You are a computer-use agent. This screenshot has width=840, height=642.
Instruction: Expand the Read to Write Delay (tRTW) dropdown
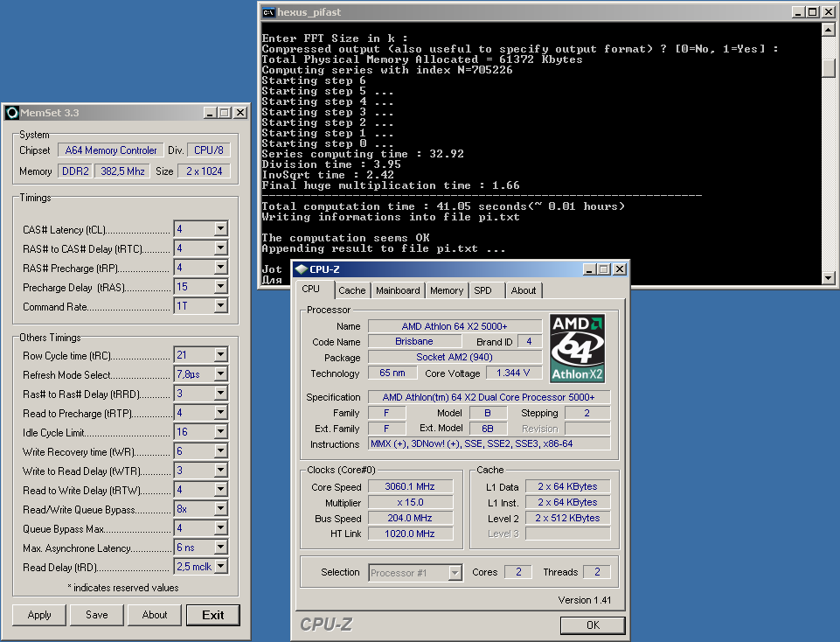220,490
